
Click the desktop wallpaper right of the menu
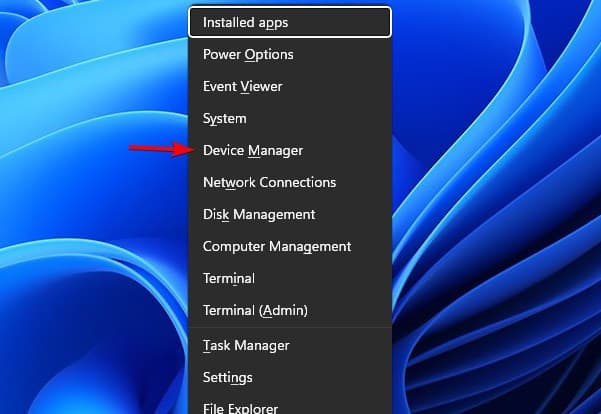500,200
